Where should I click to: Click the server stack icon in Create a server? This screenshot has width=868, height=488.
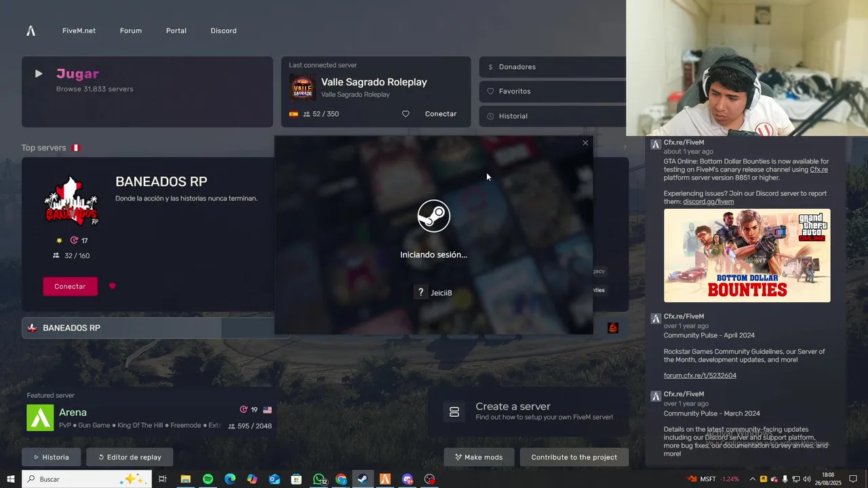pyautogui.click(x=454, y=412)
